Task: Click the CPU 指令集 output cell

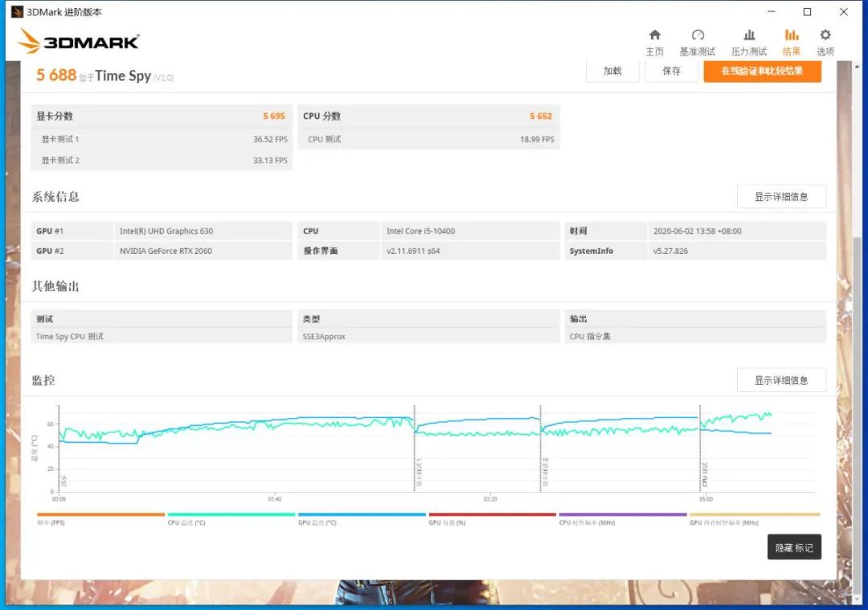Action: tap(695, 337)
